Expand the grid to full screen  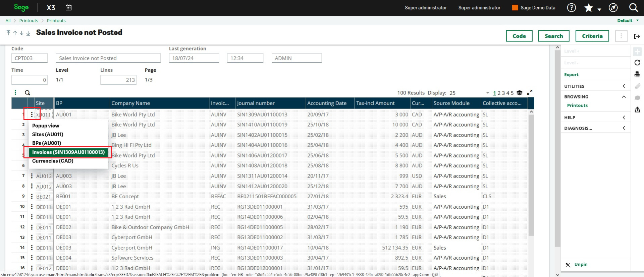tap(530, 92)
